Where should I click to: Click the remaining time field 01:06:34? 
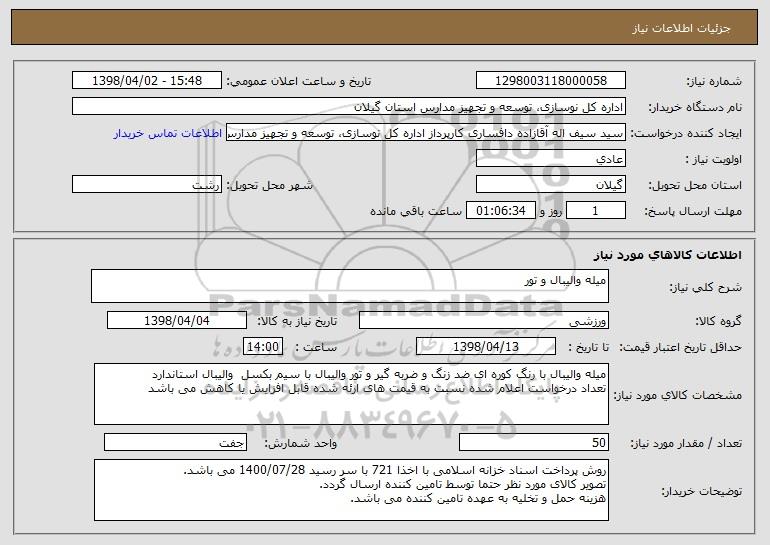pos(500,211)
